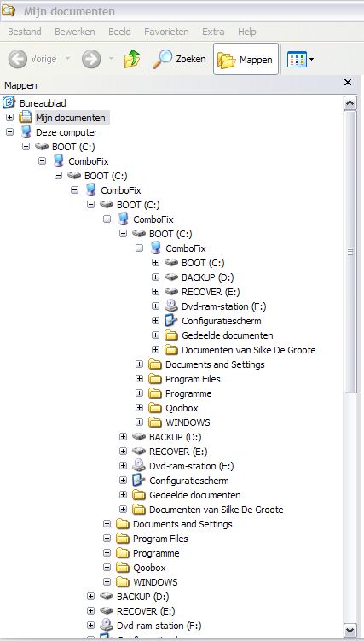Screen dimensions: 364x641
Task: Select Bureaublad desktop icon in tree
Action: (x=9, y=103)
